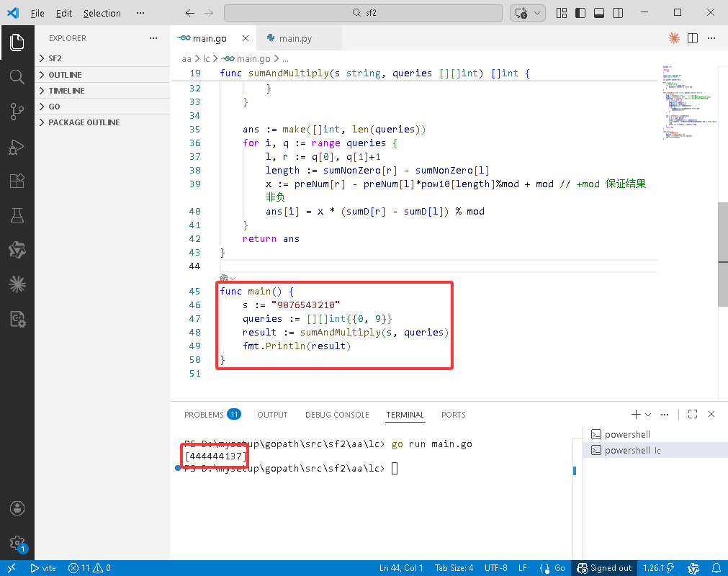Select the powershell lc terminal entry
This screenshot has height=576, width=728.
(x=655, y=450)
